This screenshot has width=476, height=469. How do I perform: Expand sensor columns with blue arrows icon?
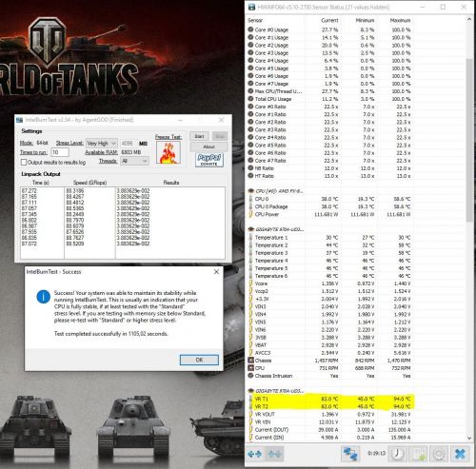(254, 454)
